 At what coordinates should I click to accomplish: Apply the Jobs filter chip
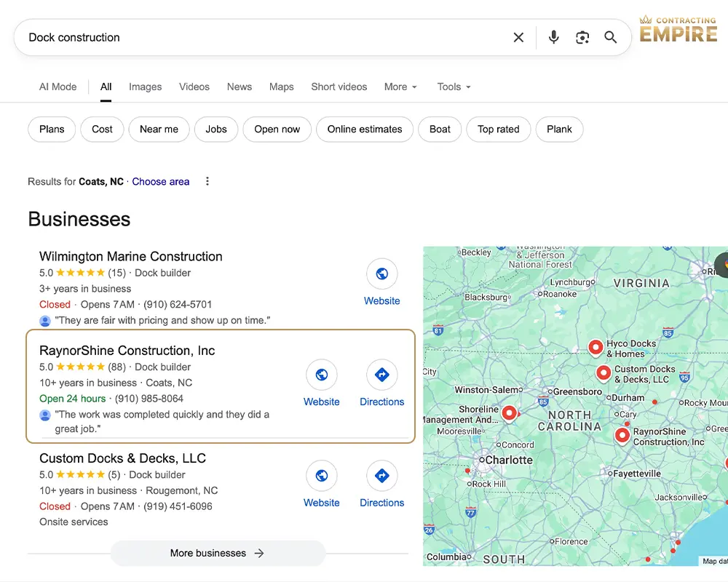(x=216, y=129)
